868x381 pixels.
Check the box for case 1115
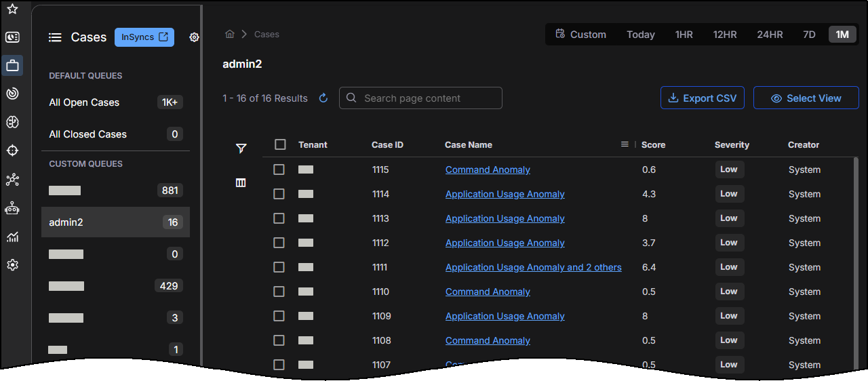279,169
